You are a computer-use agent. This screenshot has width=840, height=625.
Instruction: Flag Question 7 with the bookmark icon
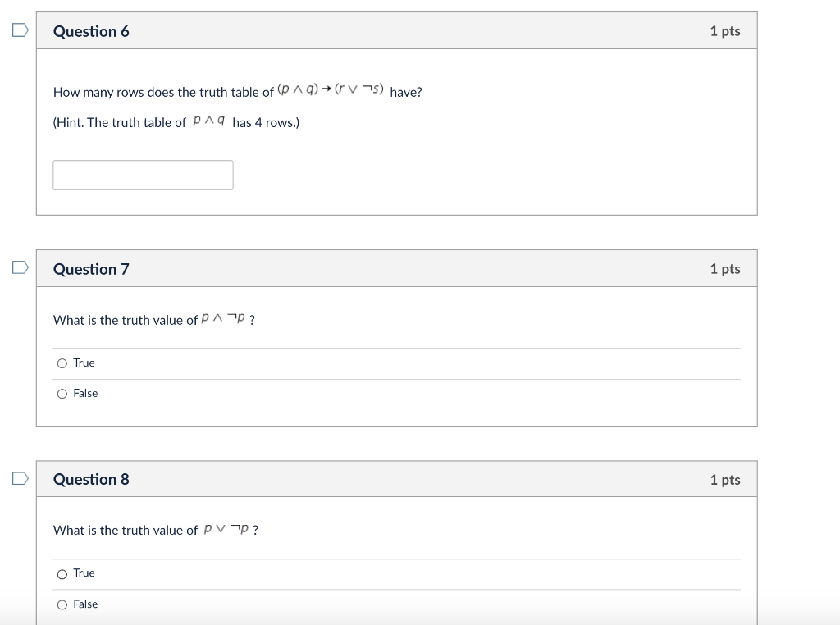20,268
